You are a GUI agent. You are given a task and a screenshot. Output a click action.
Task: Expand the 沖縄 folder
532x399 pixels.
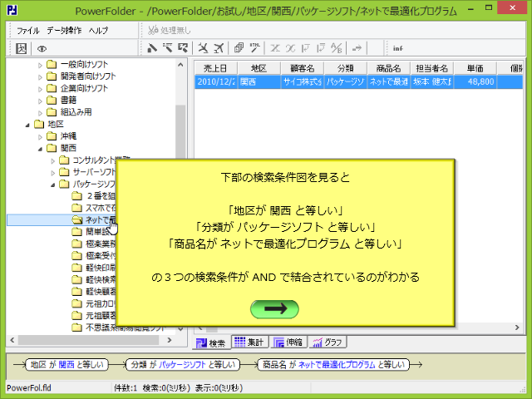40,137
